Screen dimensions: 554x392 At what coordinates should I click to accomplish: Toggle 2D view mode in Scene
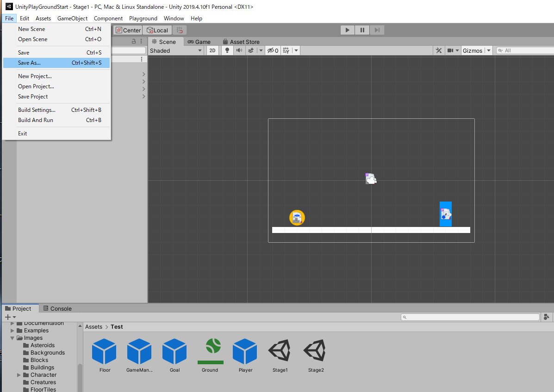(212, 50)
